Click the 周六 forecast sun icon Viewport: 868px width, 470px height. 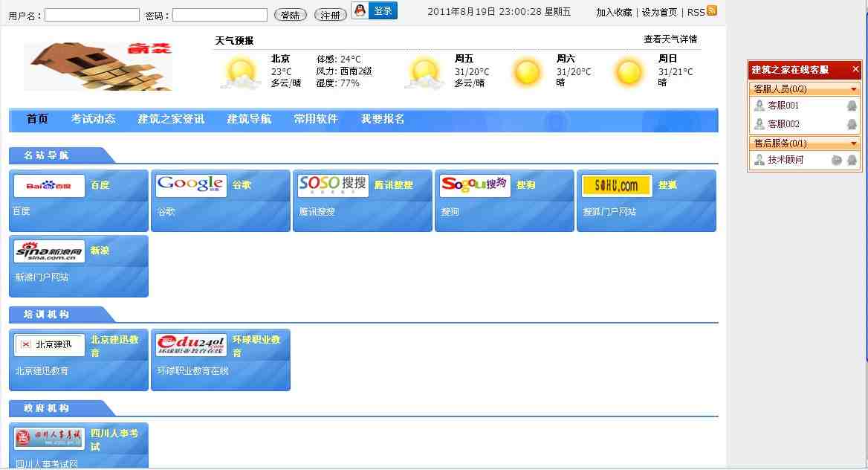527,73
